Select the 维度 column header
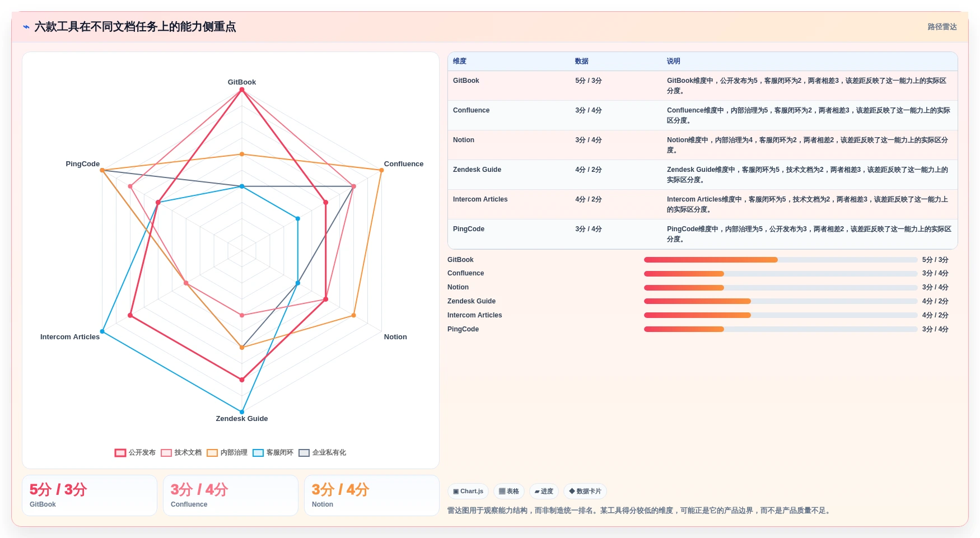This screenshot has width=980, height=538. pyautogui.click(x=460, y=61)
